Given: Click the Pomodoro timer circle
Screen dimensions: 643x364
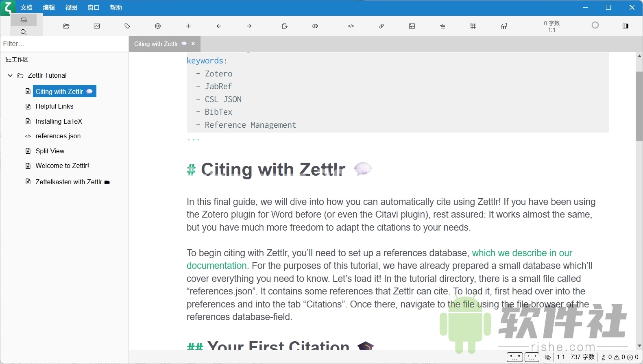Looking at the screenshot, I should (595, 25).
